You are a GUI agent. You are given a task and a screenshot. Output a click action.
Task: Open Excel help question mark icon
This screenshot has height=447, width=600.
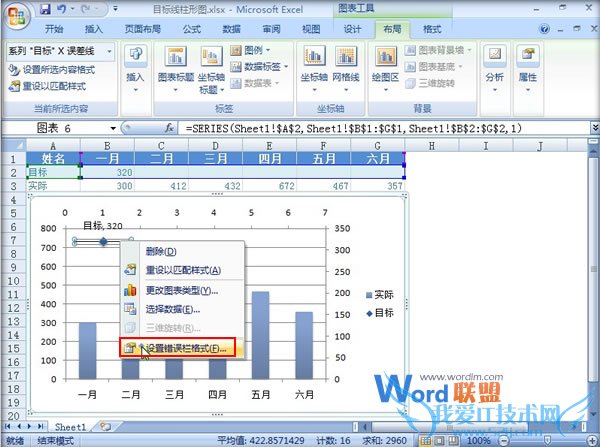point(544,29)
